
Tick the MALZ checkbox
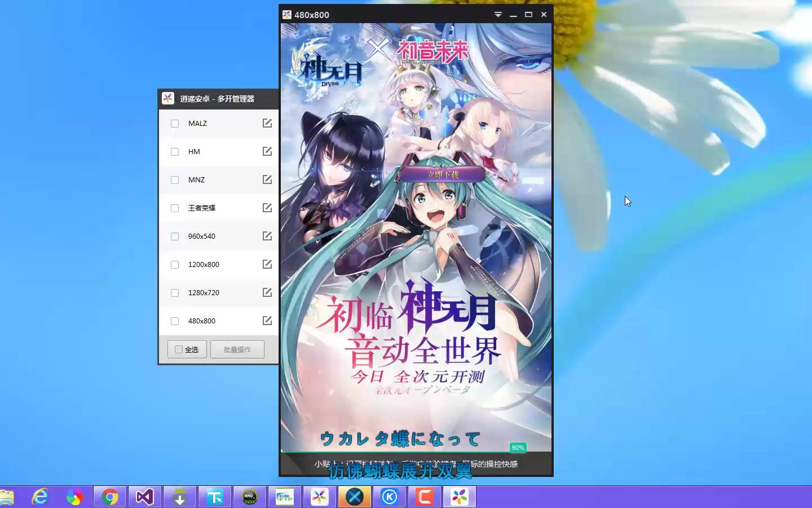(175, 124)
